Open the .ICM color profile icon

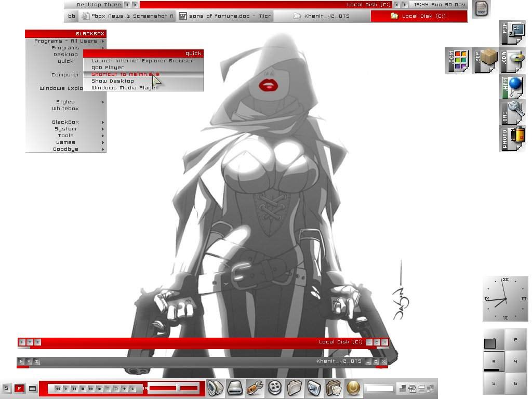(458, 61)
